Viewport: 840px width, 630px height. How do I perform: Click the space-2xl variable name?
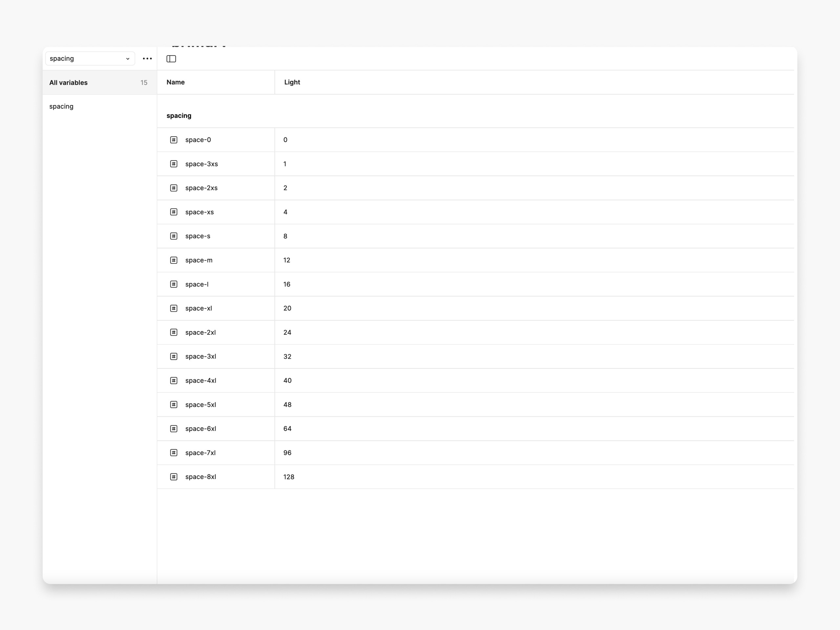(200, 332)
